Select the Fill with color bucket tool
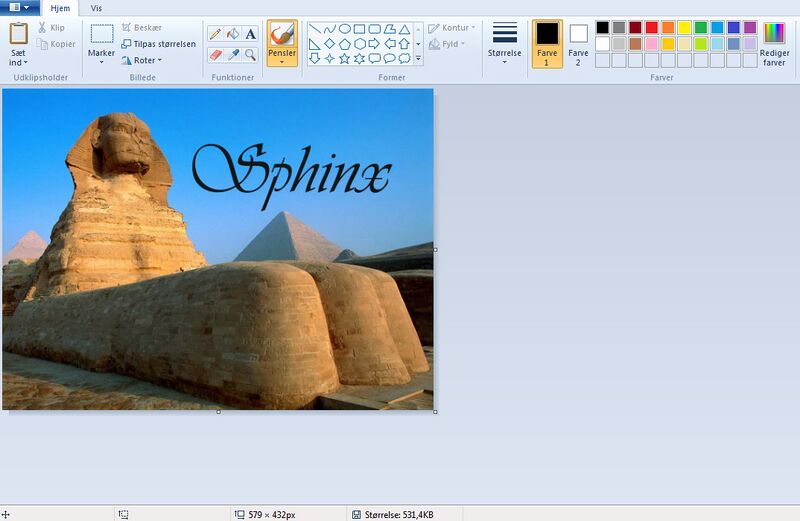 pos(233,34)
